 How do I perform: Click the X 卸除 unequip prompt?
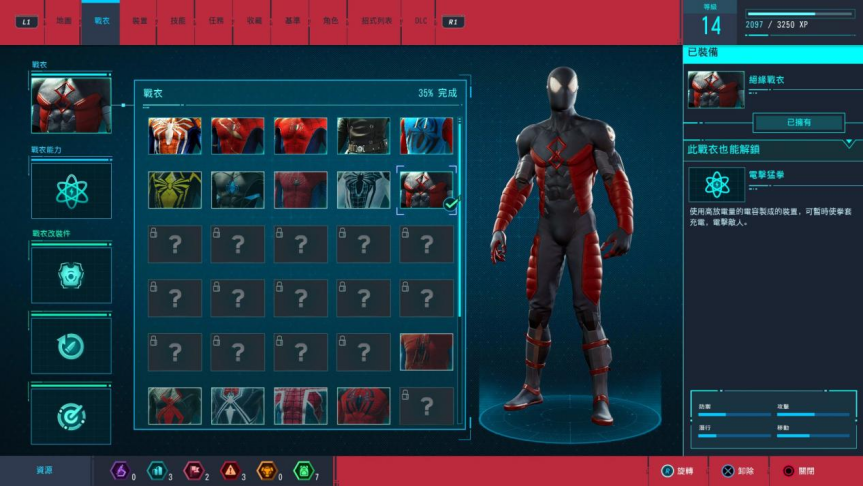coord(738,471)
